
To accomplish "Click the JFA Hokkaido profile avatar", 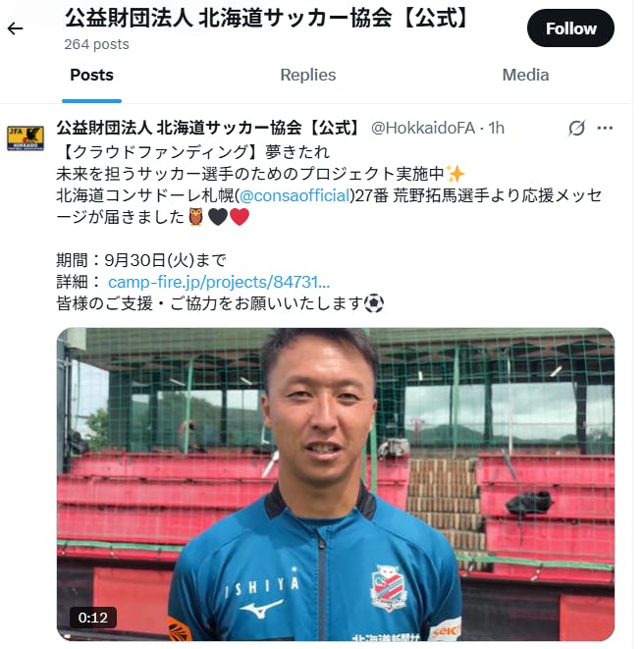I will [26, 138].
